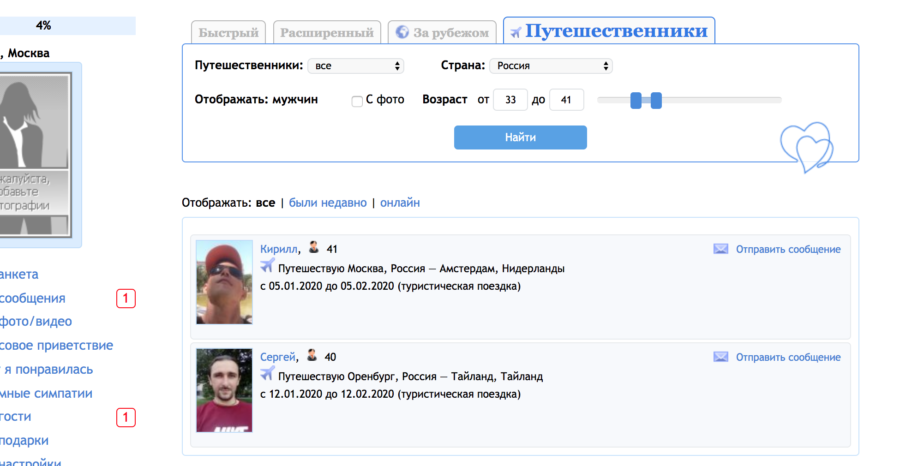Send message to Сергей via Отправить сообщение
Image resolution: width=900 pixels, height=466 pixels.
tap(788, 357)
